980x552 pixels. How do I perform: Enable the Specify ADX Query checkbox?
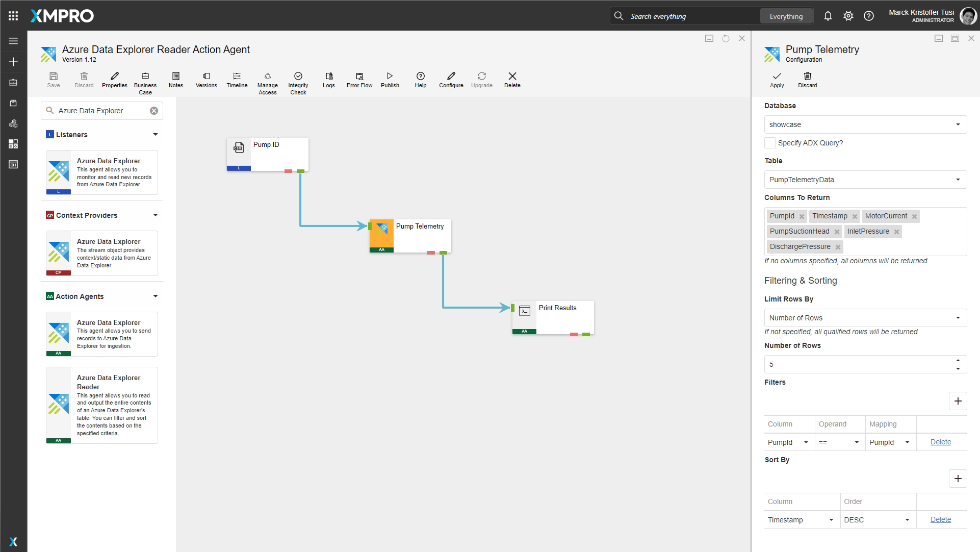click(x=770, y=143)
